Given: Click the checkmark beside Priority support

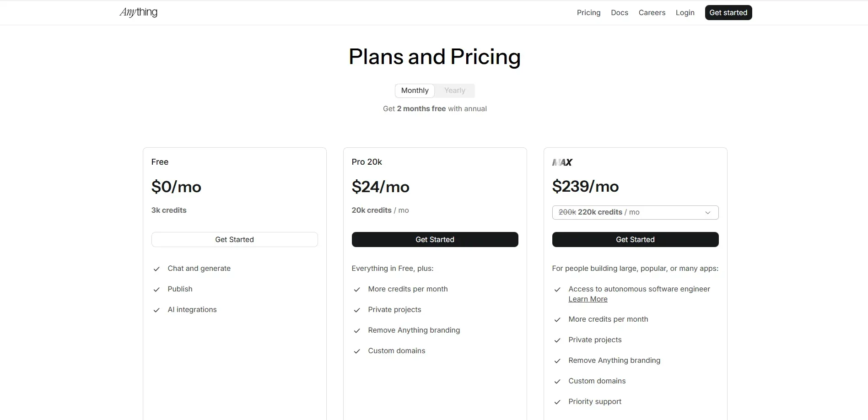Looking at the screenshot, I should tap(557, 402).
